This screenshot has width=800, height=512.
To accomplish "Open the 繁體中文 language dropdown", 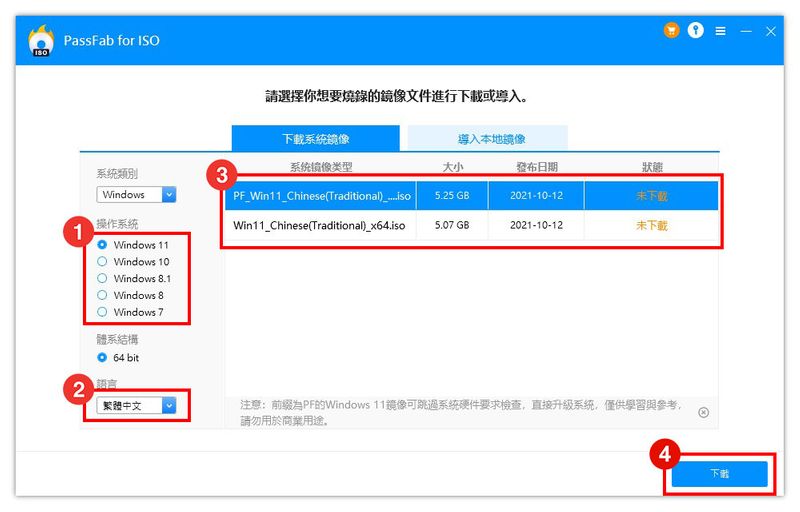I will 136,405.
